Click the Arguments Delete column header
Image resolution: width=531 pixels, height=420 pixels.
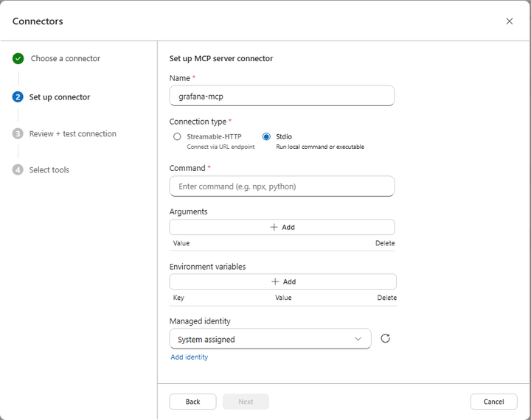[x=385, y=243]
